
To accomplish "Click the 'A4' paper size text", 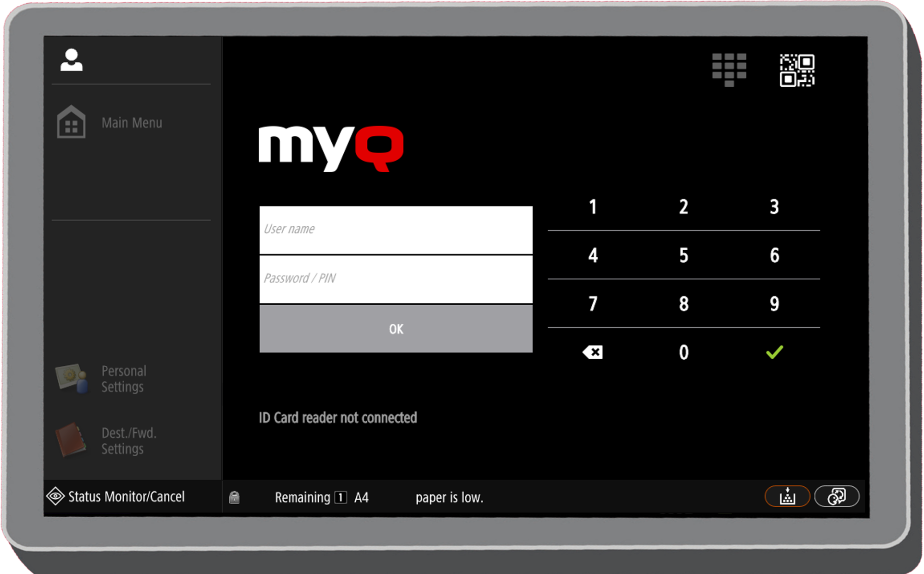I will [361, 497].
